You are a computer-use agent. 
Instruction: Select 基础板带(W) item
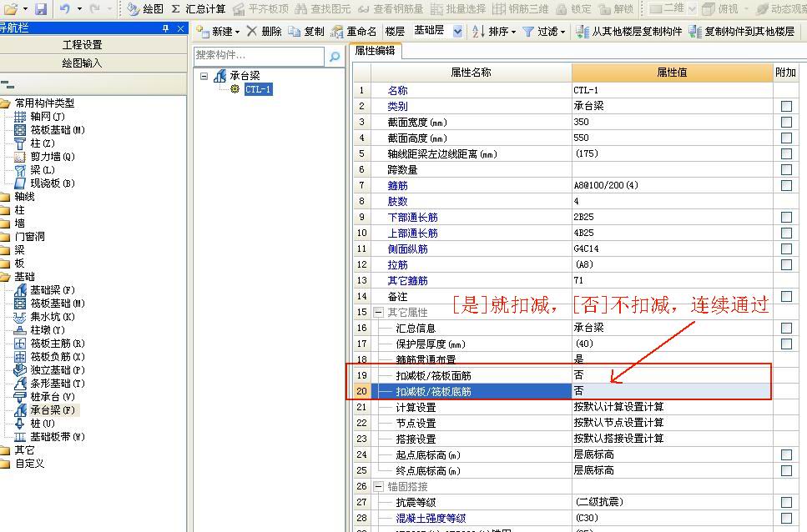click(x=49, y=438)
